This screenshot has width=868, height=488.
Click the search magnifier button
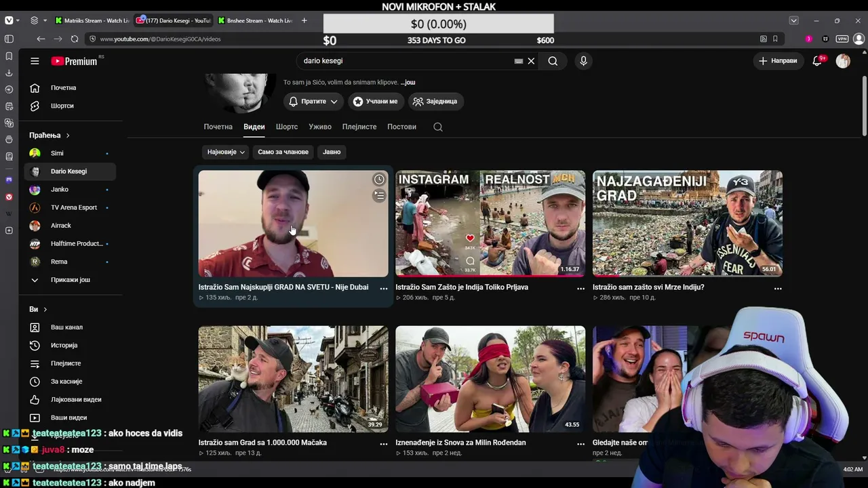(553, 61)
